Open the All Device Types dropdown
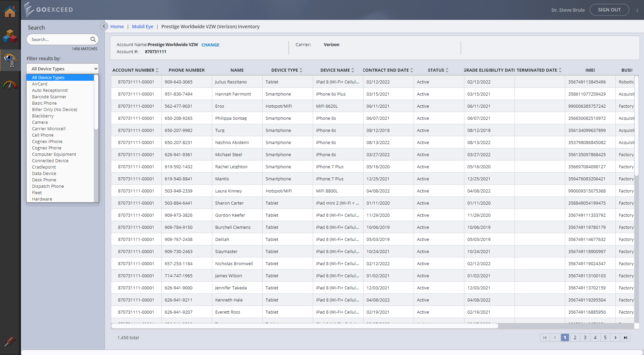Viewport: 644px width, 355px height. tap(63, 69)
